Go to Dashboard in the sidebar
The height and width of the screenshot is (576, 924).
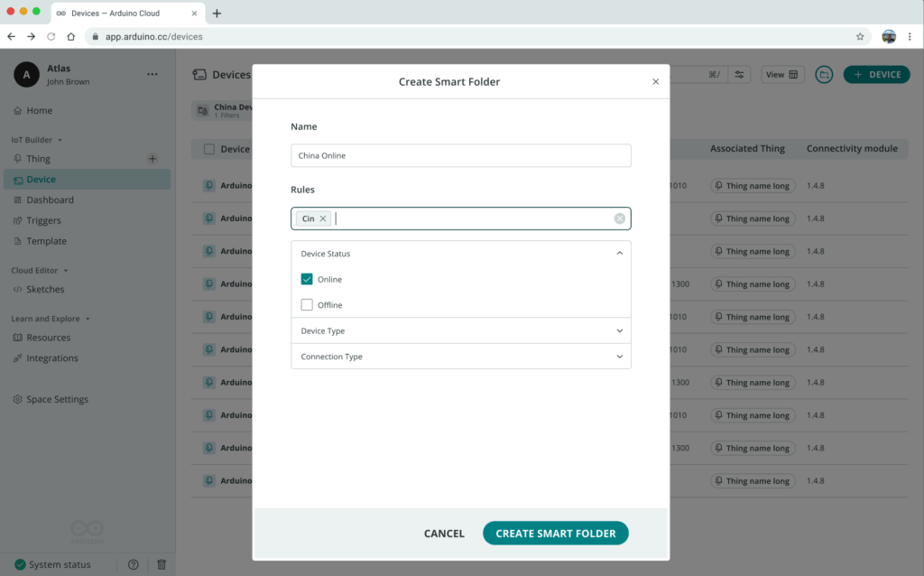tap(50, 200)
